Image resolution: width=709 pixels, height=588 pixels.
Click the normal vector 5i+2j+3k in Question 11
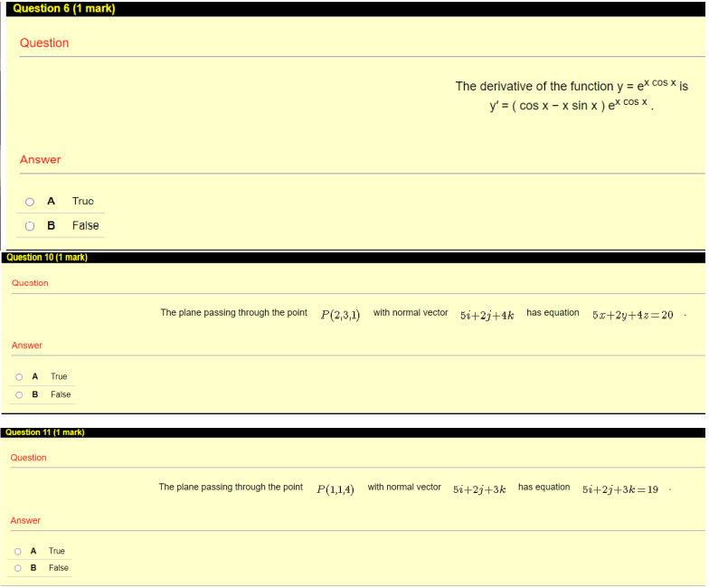coord(479,489)
